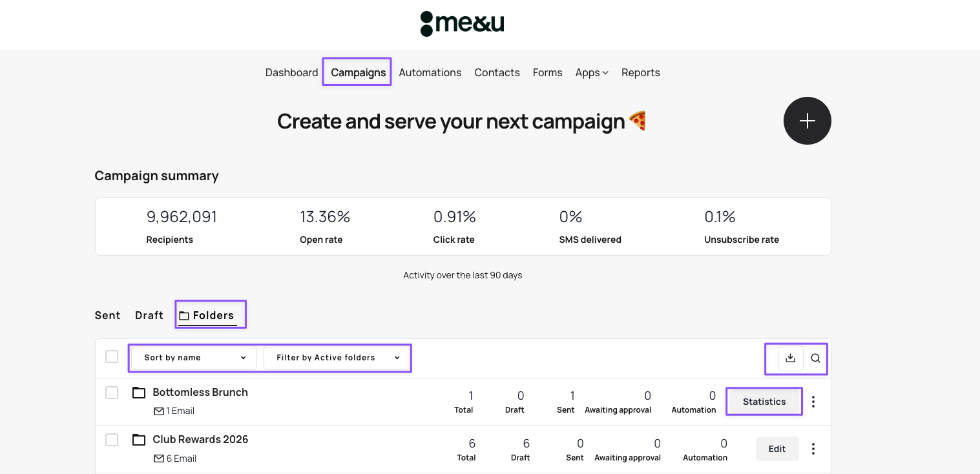Screen dimensions: 980x474
Task: Click the magnifying glass search icon
Action: (815, 358)
